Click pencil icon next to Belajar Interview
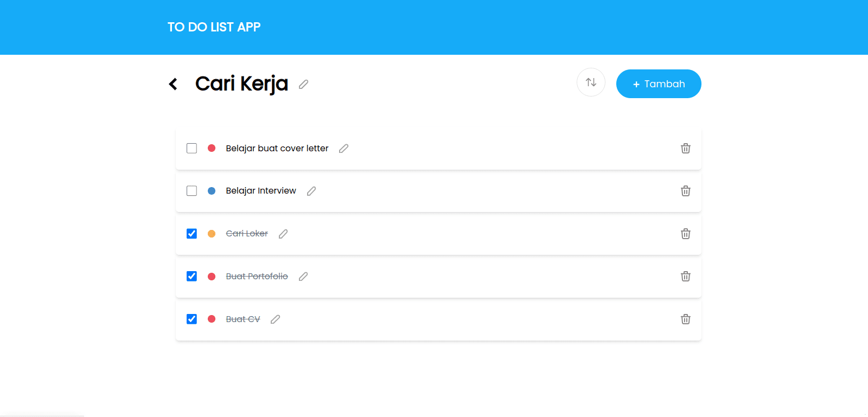 point(311,191)
